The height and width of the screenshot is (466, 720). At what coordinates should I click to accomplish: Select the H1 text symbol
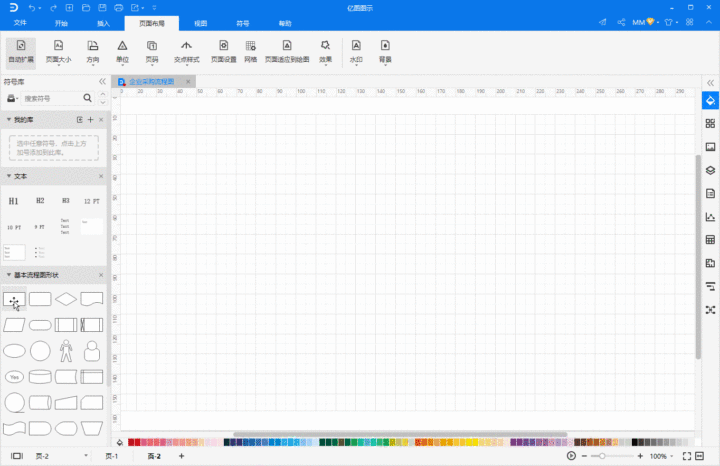pos(13,201)
